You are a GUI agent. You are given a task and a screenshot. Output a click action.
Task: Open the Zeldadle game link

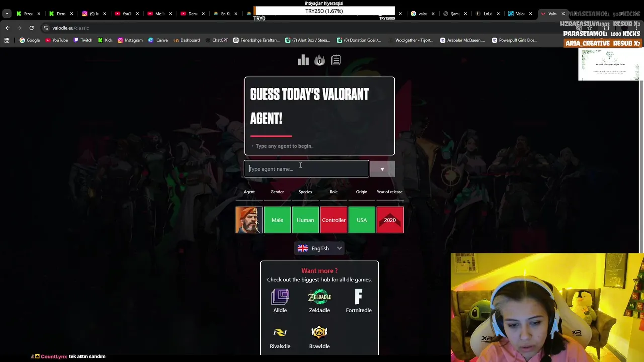click(x=319, y=301)
